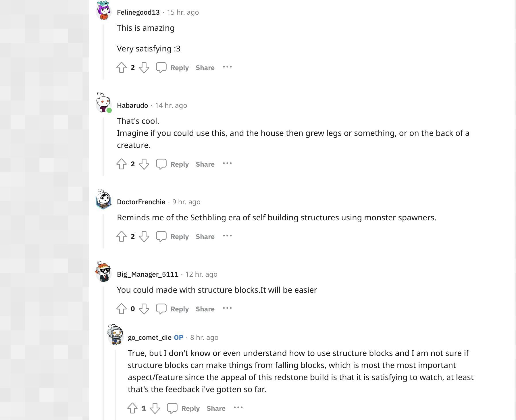The width and height of the screenshot is (516, 420).
Task: Upvote Big_Manager_5111's structure blocks comment
Action: tap(122, 309)
